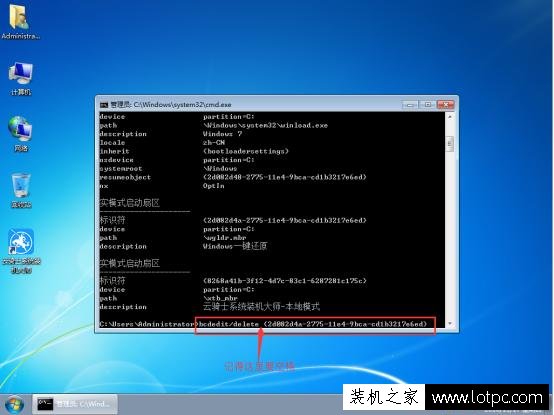
Task: Click the 'Windows 7' description value
Action: [222, 134]
